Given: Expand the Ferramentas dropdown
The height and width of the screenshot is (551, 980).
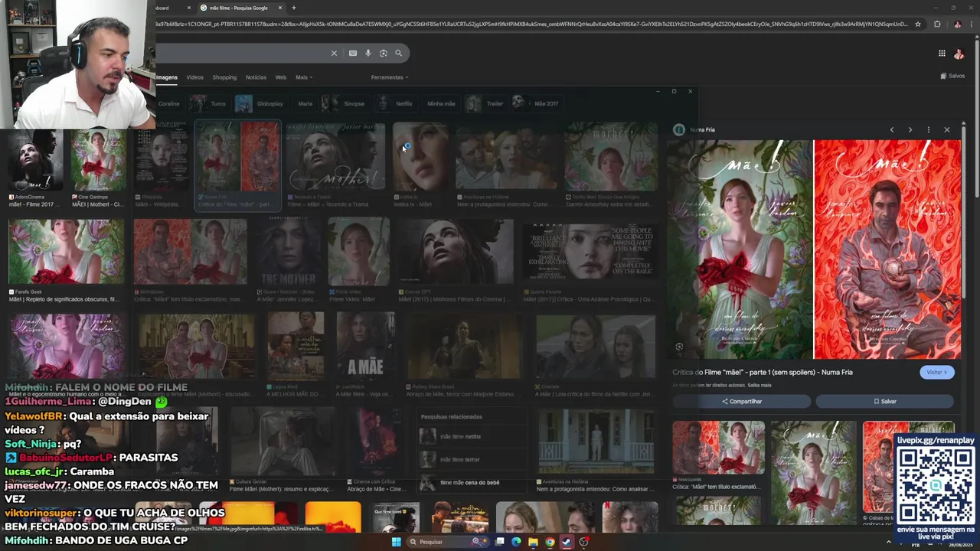Looking at the screenshot, I should 389,77.
